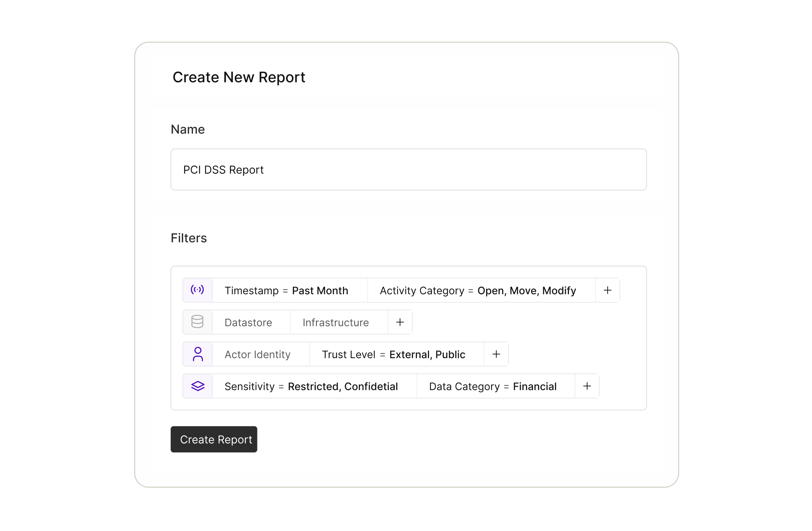
Task: Click plus icon after Data Category filter
Action: (587, 386)
